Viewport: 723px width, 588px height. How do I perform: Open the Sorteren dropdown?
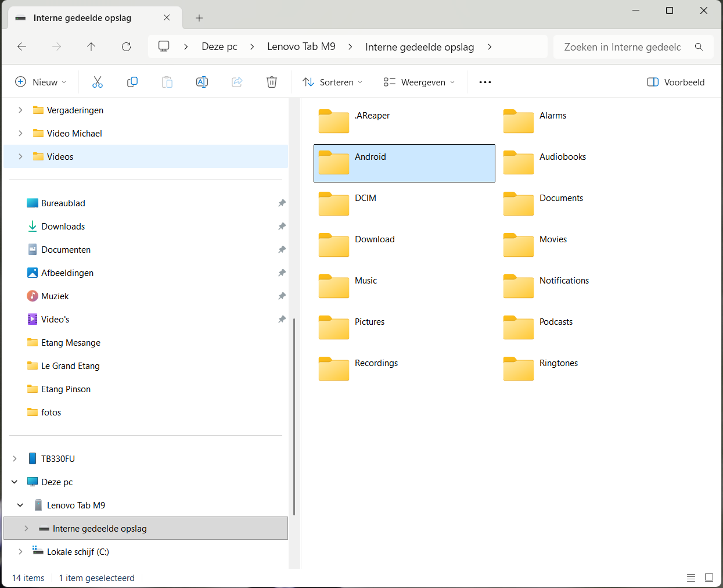tap(333, 82)
